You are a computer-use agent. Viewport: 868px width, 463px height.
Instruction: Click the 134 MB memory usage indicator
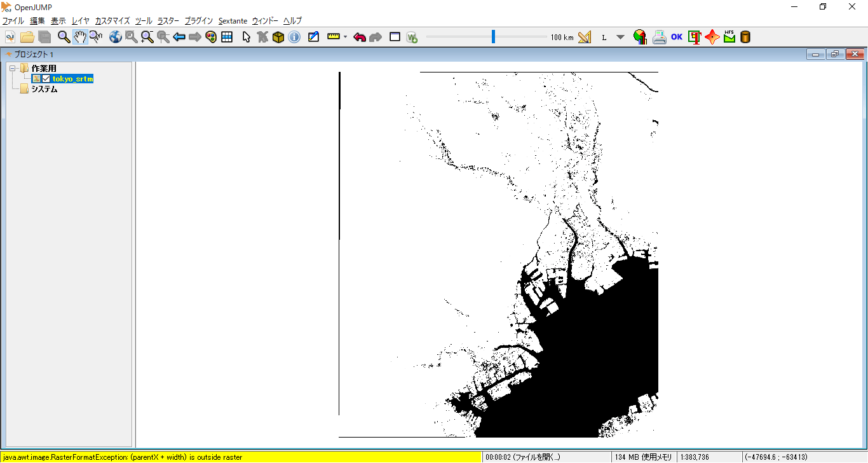click(644, 457)
